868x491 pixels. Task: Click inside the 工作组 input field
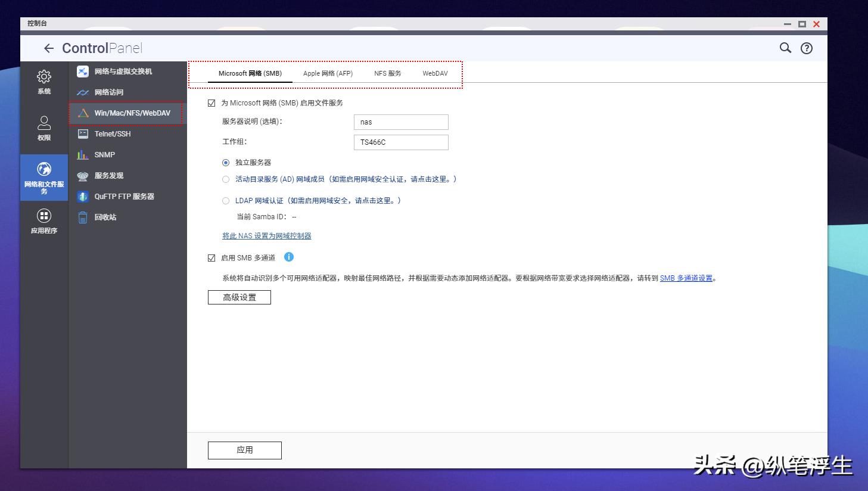400,142
